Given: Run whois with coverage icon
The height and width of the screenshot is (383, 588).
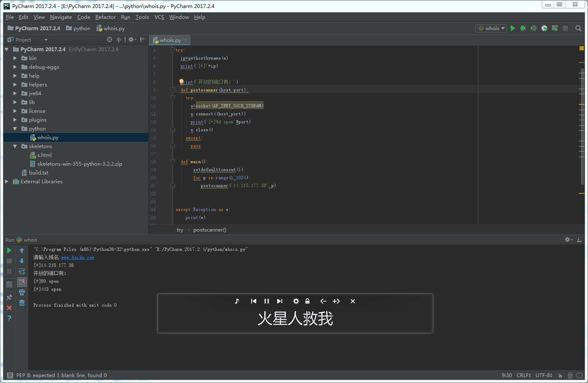Looking at the screenshot, I should click(533, 28).
